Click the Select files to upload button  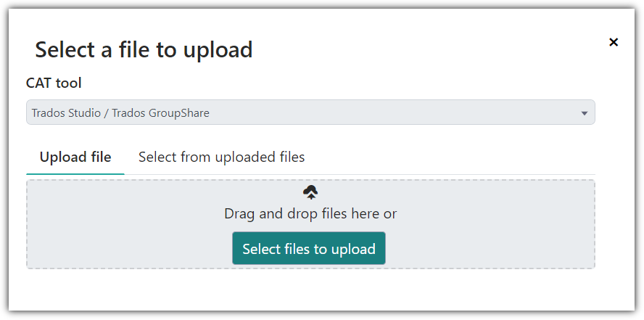point(309,248)
